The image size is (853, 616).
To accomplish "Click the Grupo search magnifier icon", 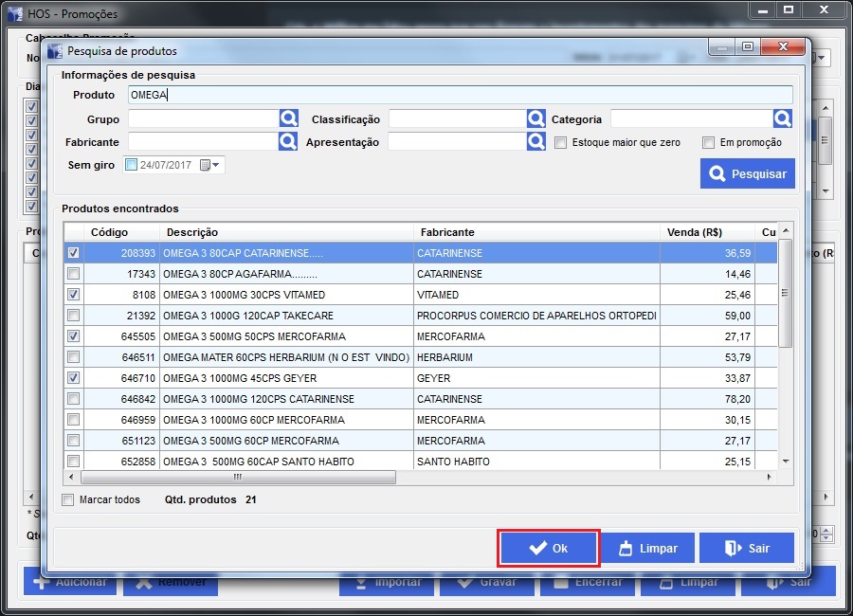I will [288, 118].
